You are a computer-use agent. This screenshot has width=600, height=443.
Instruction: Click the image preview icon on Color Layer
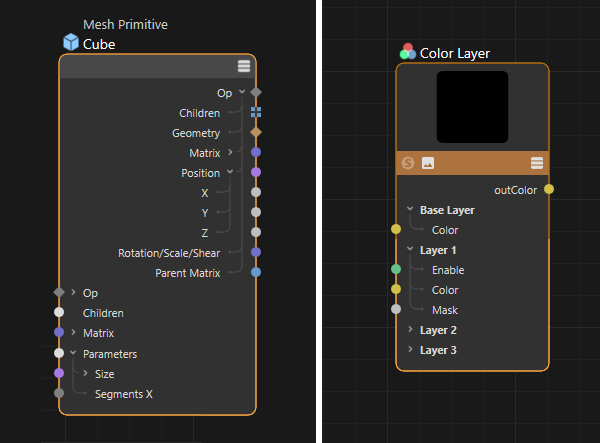(x=428, y=162)
